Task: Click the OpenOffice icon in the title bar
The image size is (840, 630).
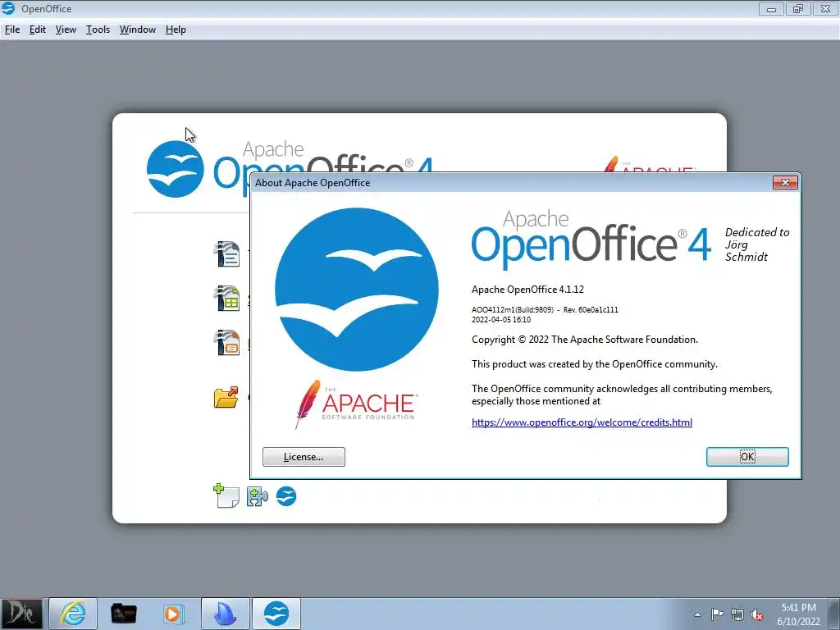Action: (x=8, y=8)
